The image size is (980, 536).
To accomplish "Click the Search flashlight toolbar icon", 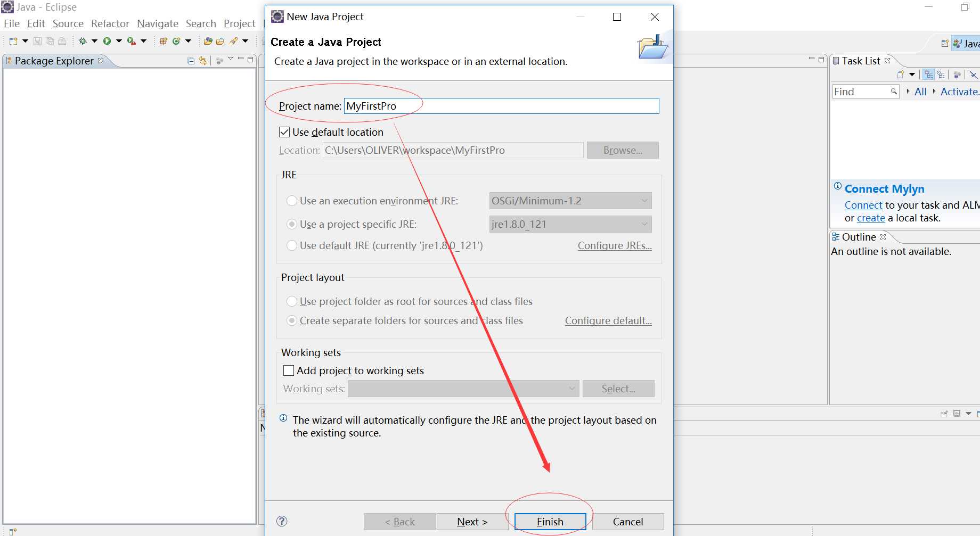I will (x=233, y=41).
